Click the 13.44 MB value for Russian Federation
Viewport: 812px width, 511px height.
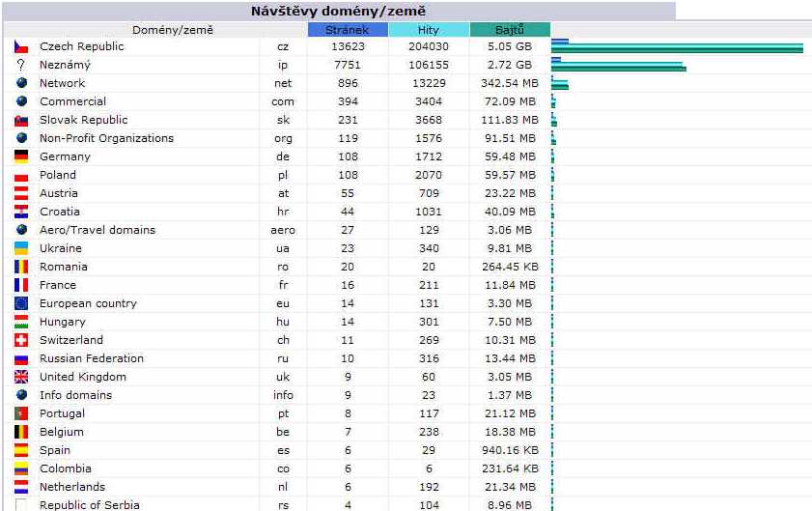[x=510, y=358]
